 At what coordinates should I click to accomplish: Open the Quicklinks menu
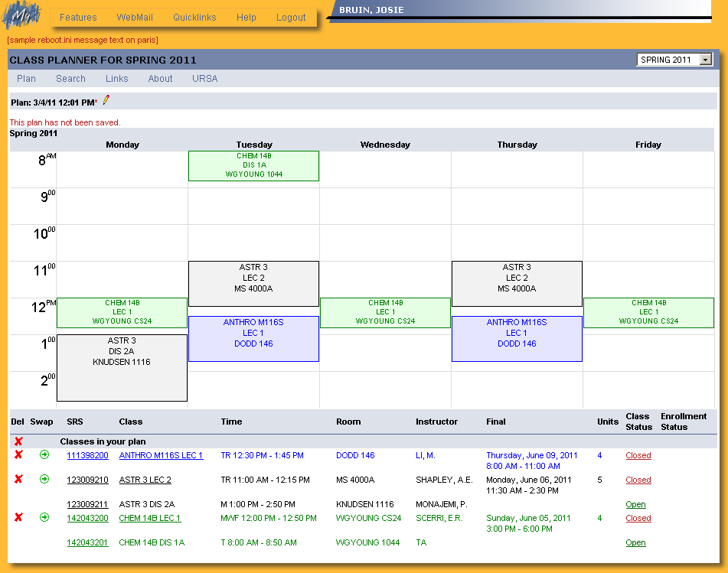[x=194, y=18]
